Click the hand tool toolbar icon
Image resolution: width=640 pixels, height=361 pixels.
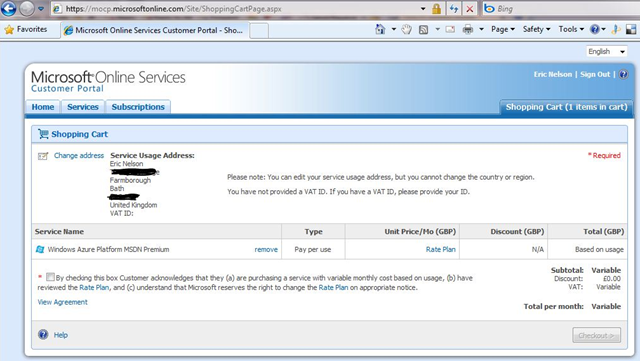406,29
